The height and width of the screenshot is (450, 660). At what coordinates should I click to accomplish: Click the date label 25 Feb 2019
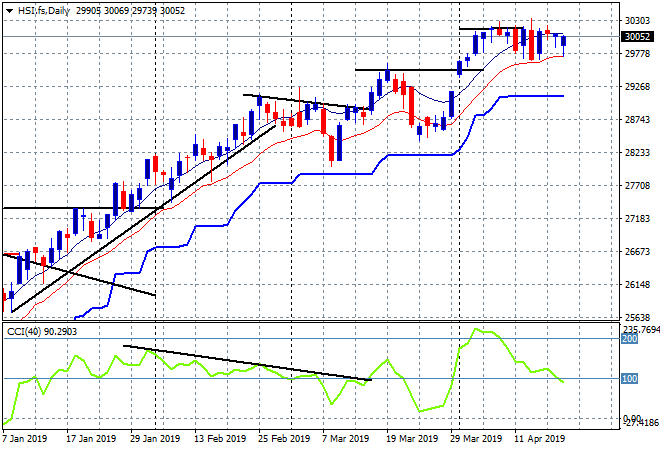[284, 439]
